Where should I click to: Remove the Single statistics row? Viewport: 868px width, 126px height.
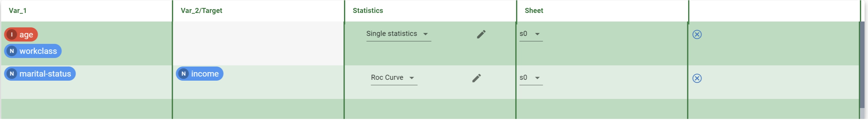tap(697, 34)
